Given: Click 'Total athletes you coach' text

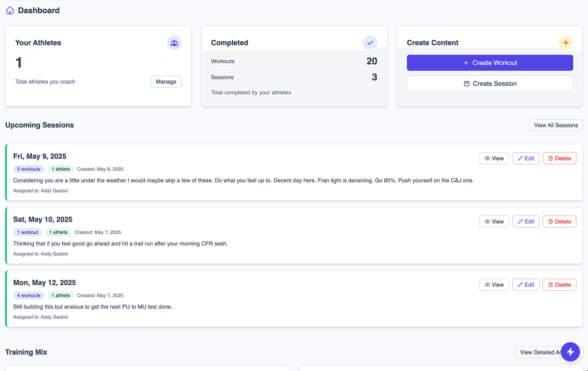Looking at the screenshot, I should click(x=45, y=82).
